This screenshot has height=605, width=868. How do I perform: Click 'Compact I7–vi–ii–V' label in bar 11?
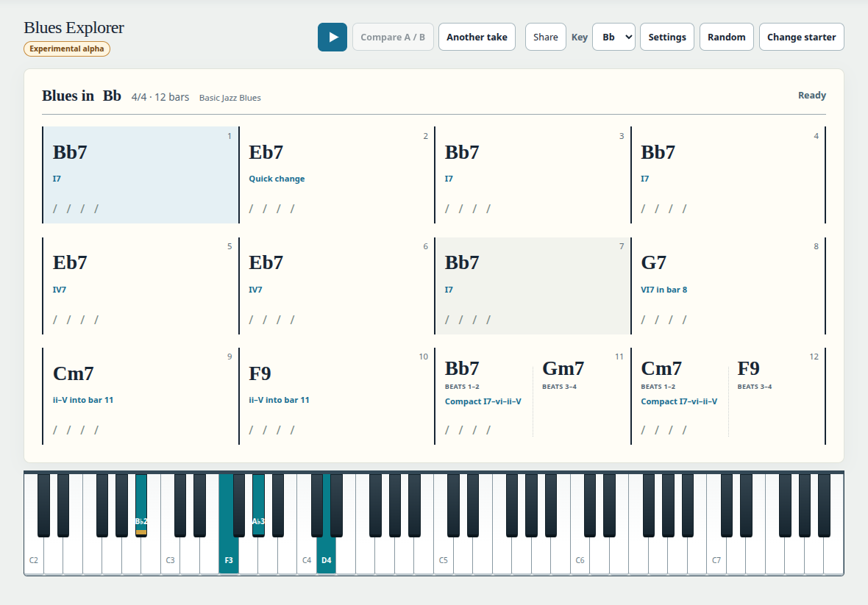(483, 401)
